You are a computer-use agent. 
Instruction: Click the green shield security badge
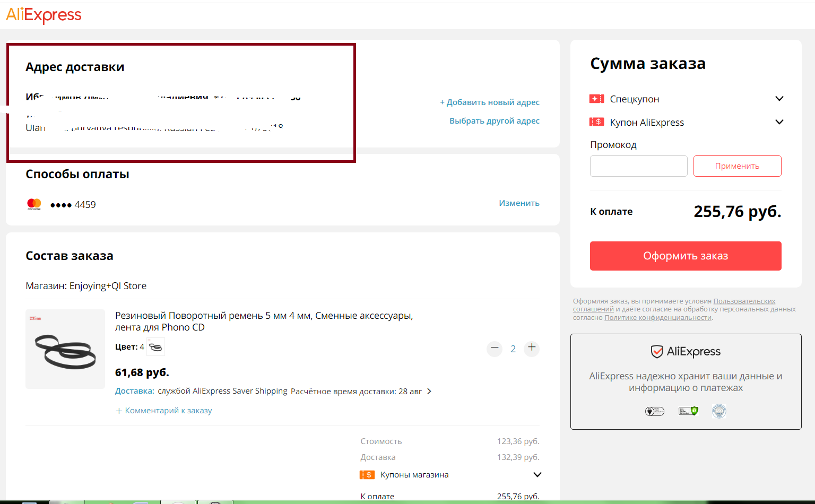pyautogui.click(x=688, y=411)
